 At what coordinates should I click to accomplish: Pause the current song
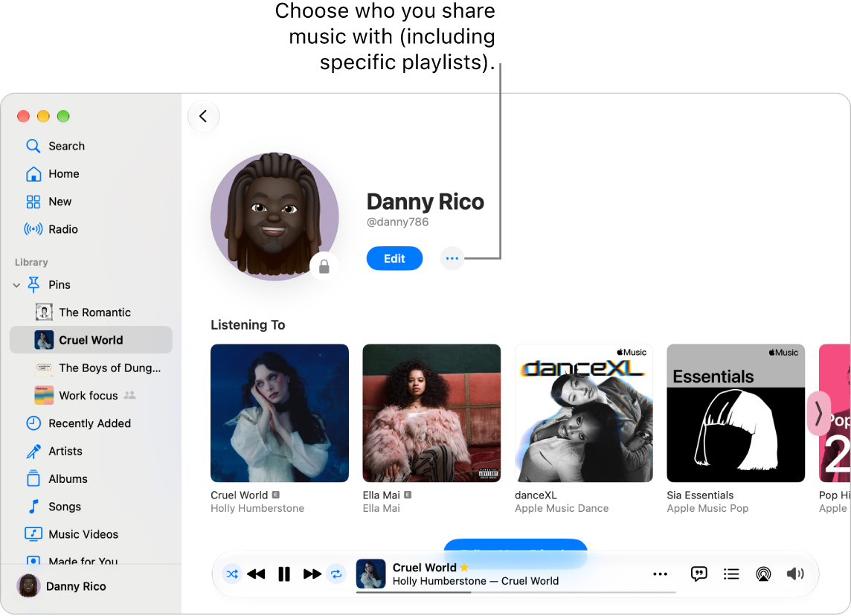click(x=284, y=574)
